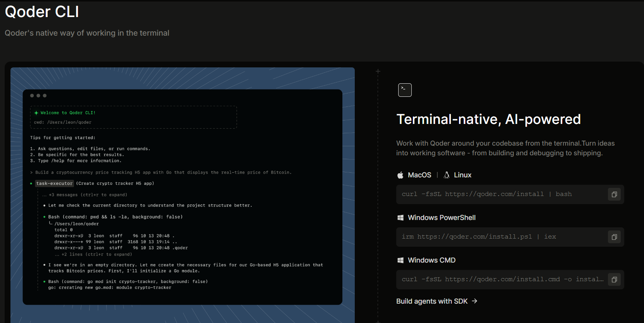Image resolution: width=644 pixels, height=323 pixels.
Task: Copy the MacOS/Linux curl install command
Action: (614, 194)
